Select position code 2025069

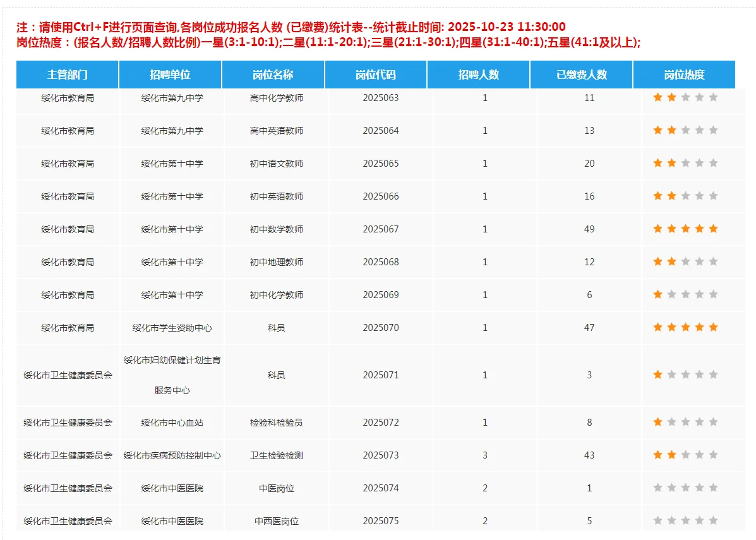[381, 294]
